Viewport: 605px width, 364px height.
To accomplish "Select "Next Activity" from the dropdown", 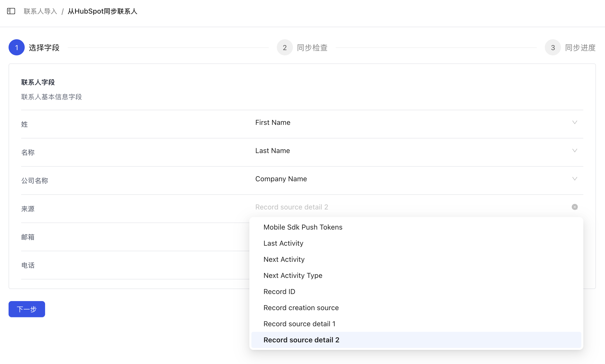I will [x=284, y=259].
